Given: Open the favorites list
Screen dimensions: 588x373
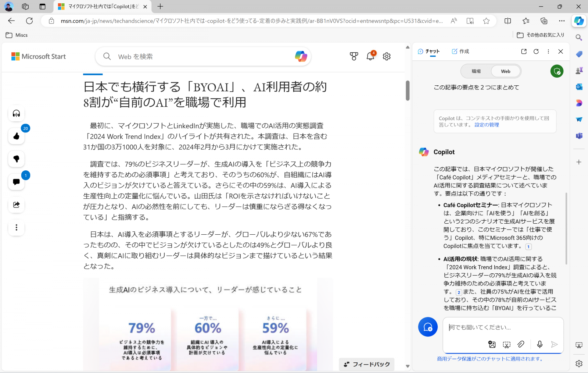Looking at the screenshot, I should click(x=526, y=21).
